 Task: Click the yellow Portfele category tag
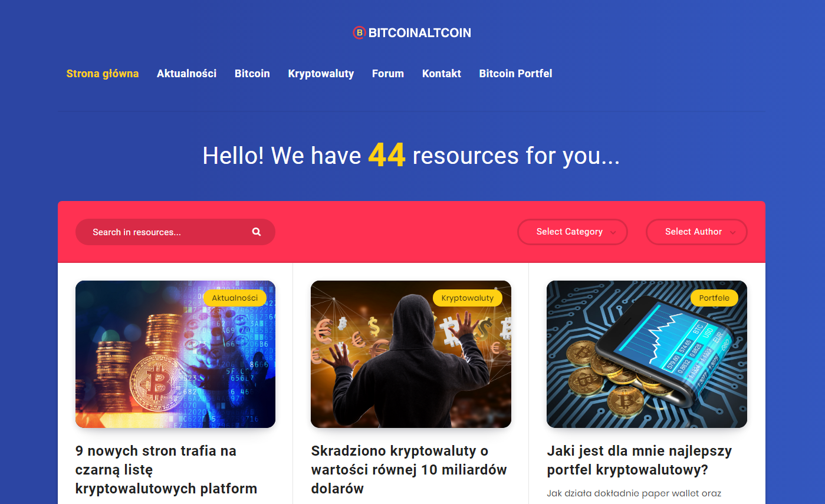point(714,298)
